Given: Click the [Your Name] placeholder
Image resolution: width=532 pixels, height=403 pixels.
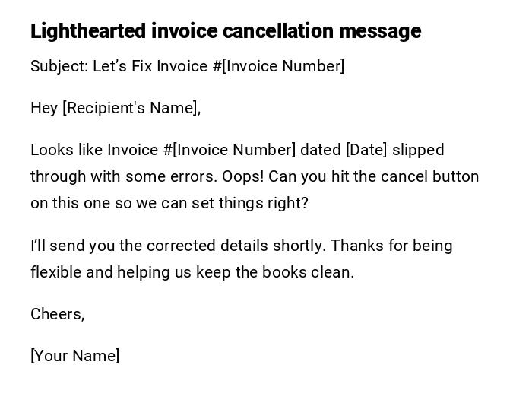Looking at the screenshot, I should (74, 356).
